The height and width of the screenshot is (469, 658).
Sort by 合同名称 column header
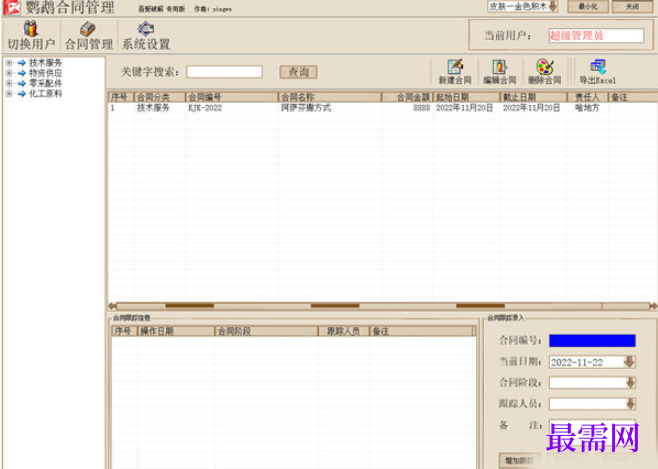click(x=330, y=97)
